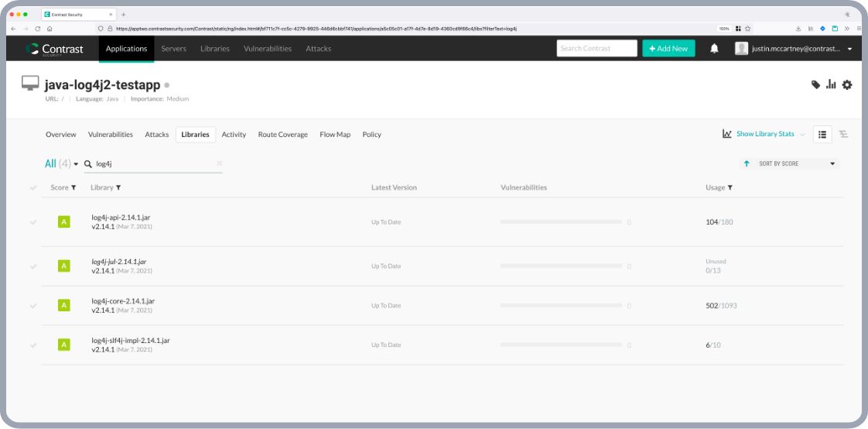868x429 pixels.
Task: Click the Contrast Security logo
Action: click(54, 48)
